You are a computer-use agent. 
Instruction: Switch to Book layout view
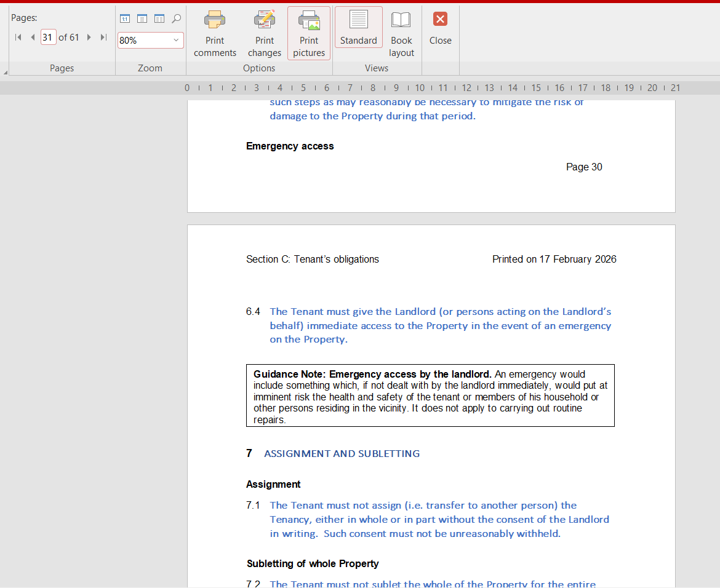click(x=401, y=33)
